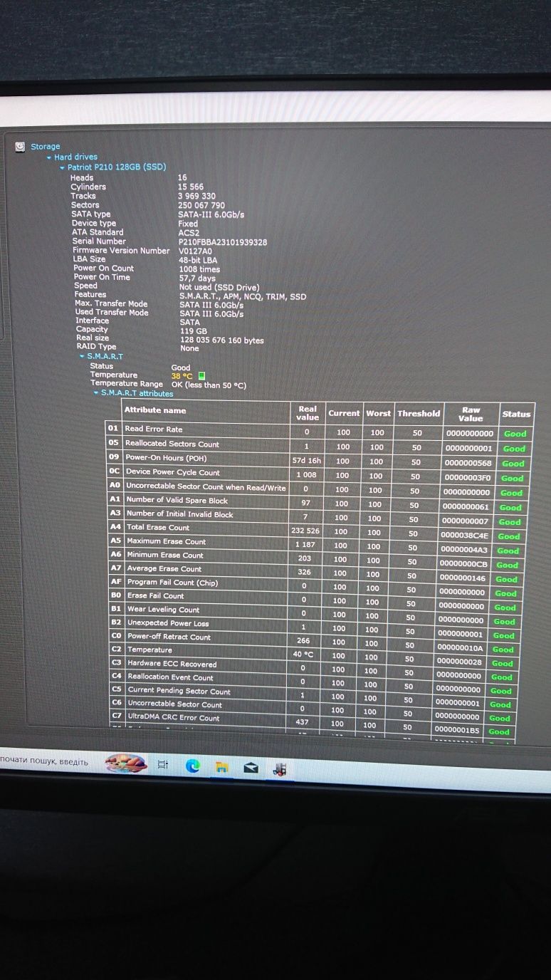Click the 250 067 790 sectors value

(x=201, y=205)
